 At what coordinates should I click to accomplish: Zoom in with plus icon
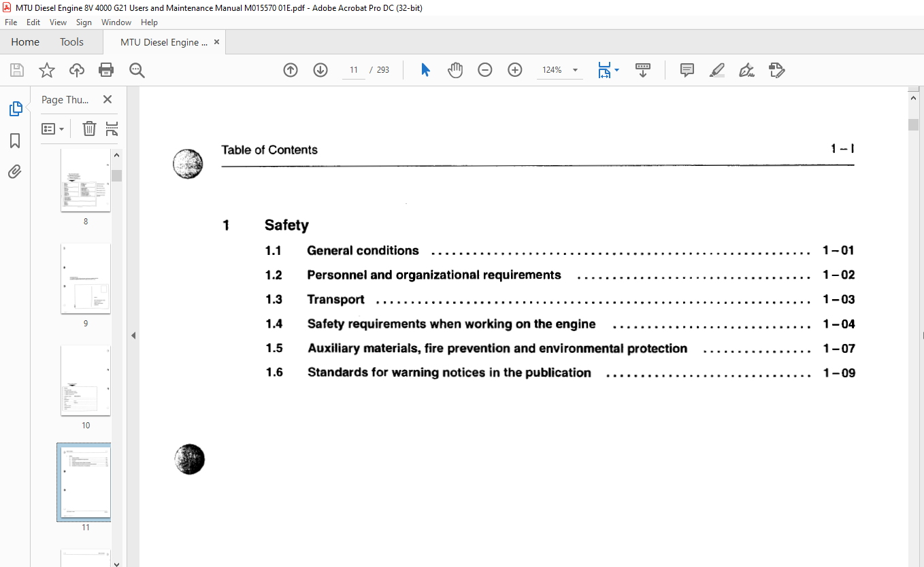[x=515, y=70]
